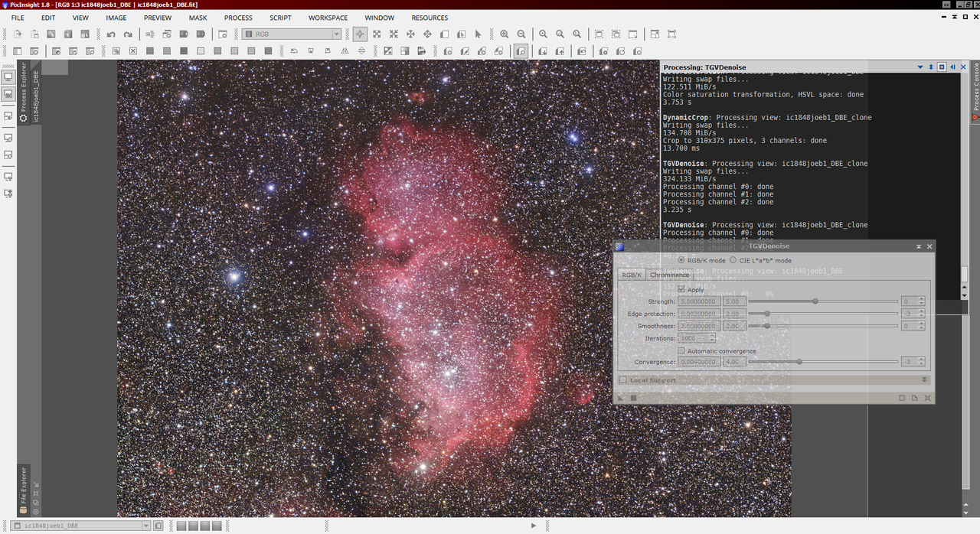Enable the Local Support checkbox
980x534 pixels.
click(622, 379)
